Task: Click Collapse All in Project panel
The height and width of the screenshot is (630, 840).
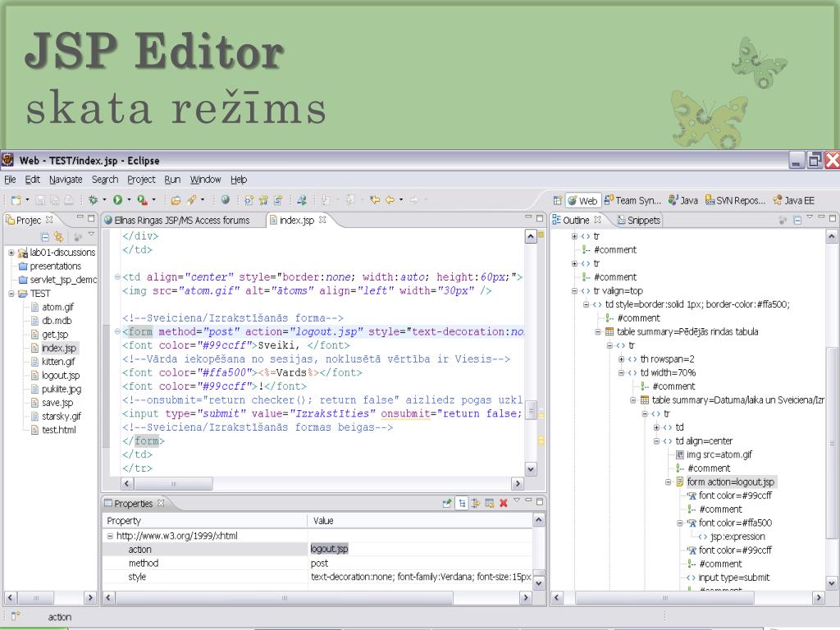Action: pos(45,236)
